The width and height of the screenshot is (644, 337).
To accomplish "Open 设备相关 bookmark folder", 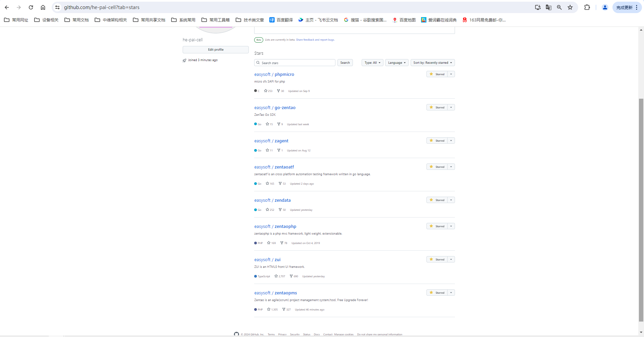I will pyautogui.click(x=46, y=20).
